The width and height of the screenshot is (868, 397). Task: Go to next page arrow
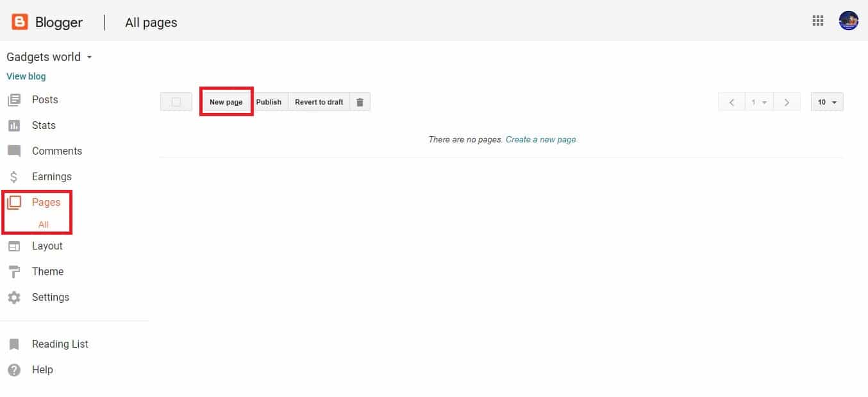787,102
